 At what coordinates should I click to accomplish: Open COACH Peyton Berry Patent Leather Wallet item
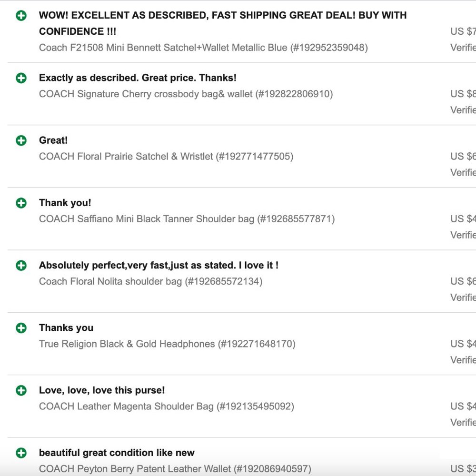point(175,469)
